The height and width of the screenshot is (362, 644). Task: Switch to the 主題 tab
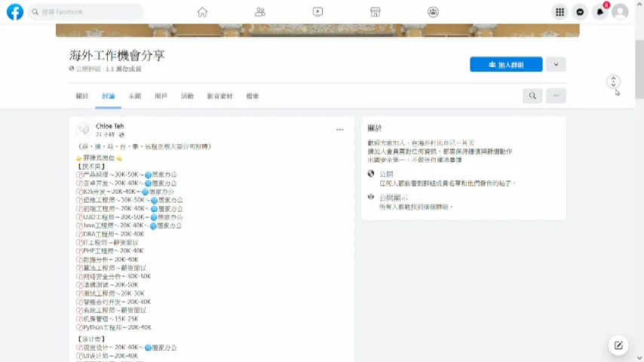pos(135,96)
